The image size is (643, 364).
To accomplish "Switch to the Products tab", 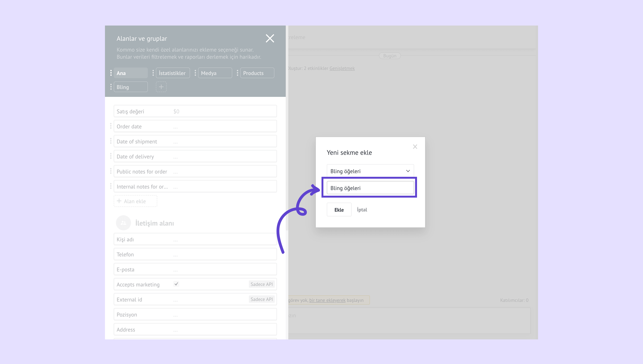I will coord(257,73).
